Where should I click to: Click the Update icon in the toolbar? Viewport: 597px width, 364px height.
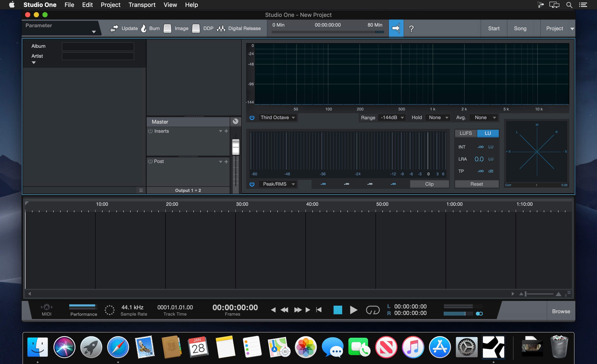click(x=114, y=28)
